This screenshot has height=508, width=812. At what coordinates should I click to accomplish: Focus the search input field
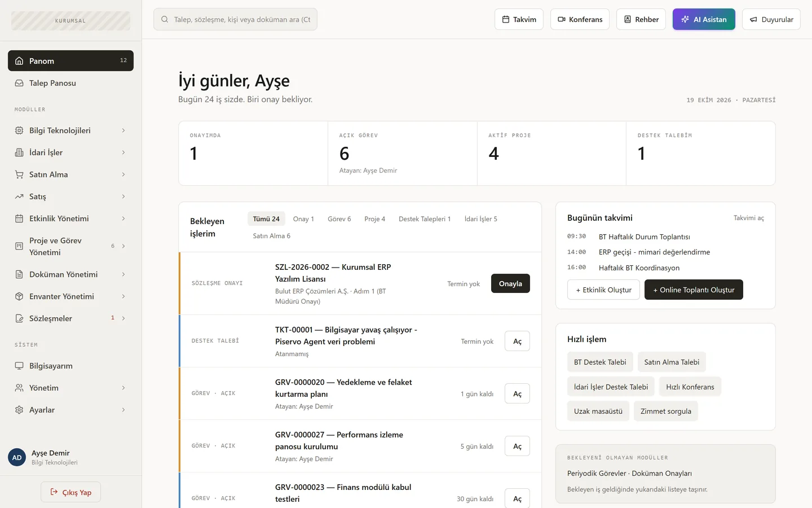click(235, 19)
